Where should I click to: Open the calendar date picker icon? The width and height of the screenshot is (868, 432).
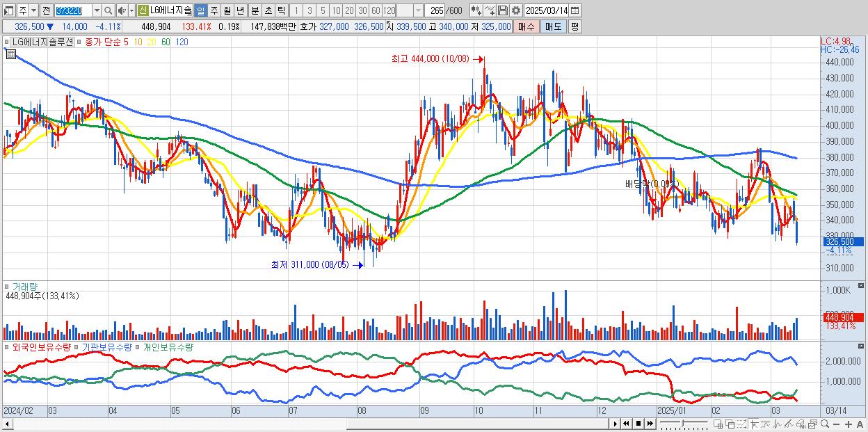pyautogui.click(x=575, y=10)
